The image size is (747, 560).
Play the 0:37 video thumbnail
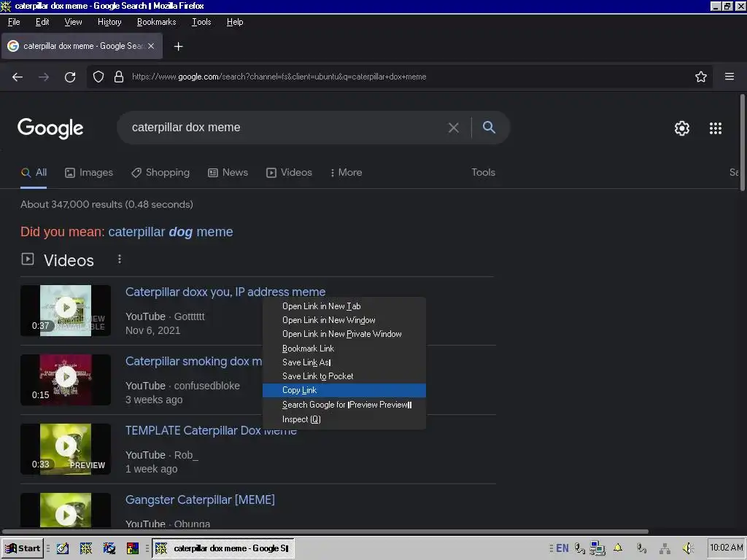click(x=66, y=311)
